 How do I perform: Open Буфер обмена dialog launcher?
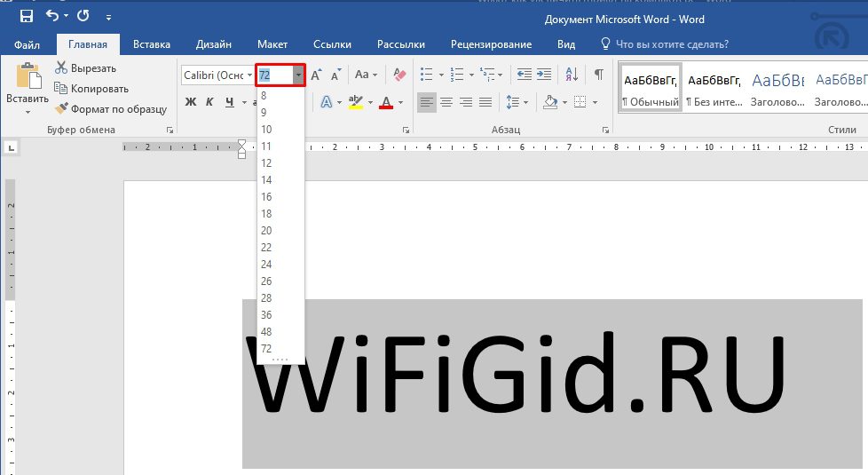tap(170, 131)
